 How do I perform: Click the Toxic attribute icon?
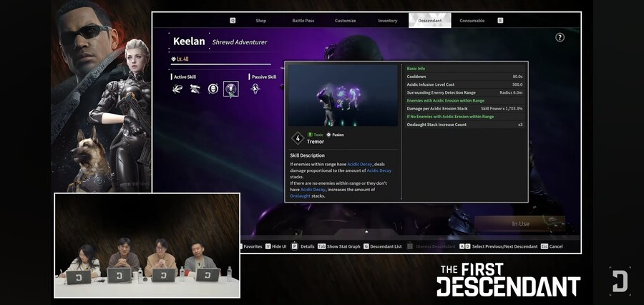(311, 135)
